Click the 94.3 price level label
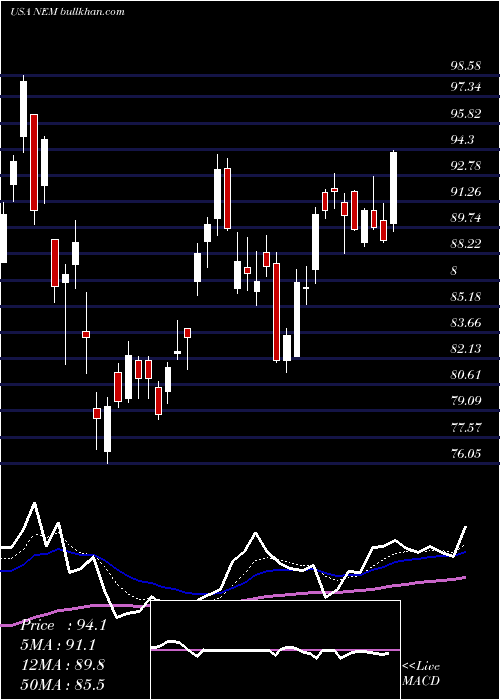This screenshot has height=700, width=500. (x=462, y=140)
